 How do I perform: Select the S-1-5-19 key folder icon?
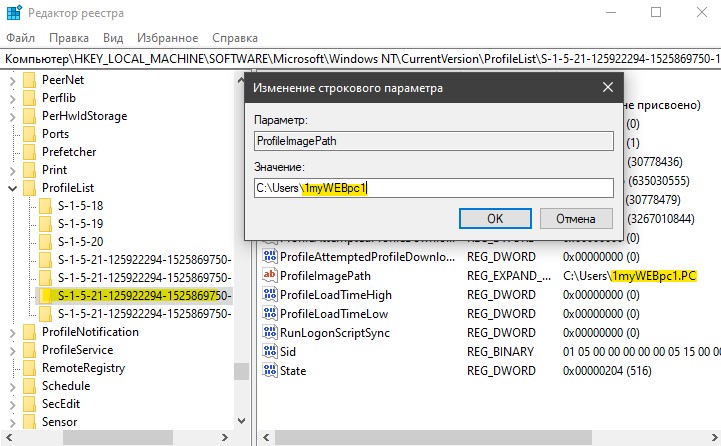[x=46, y=223]
